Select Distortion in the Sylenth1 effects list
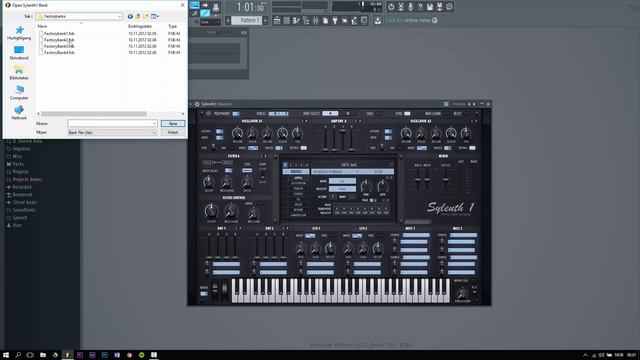 coord(298,184)
